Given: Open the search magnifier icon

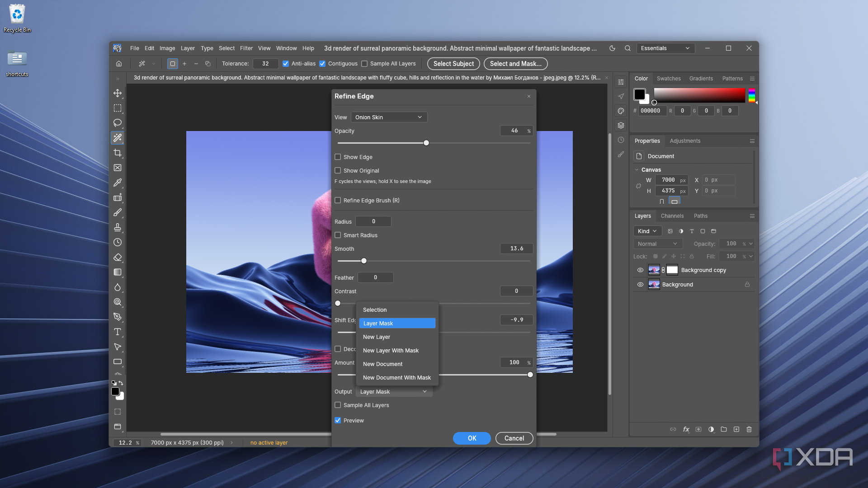Looking at the screenshot, I should click(627, 48).
